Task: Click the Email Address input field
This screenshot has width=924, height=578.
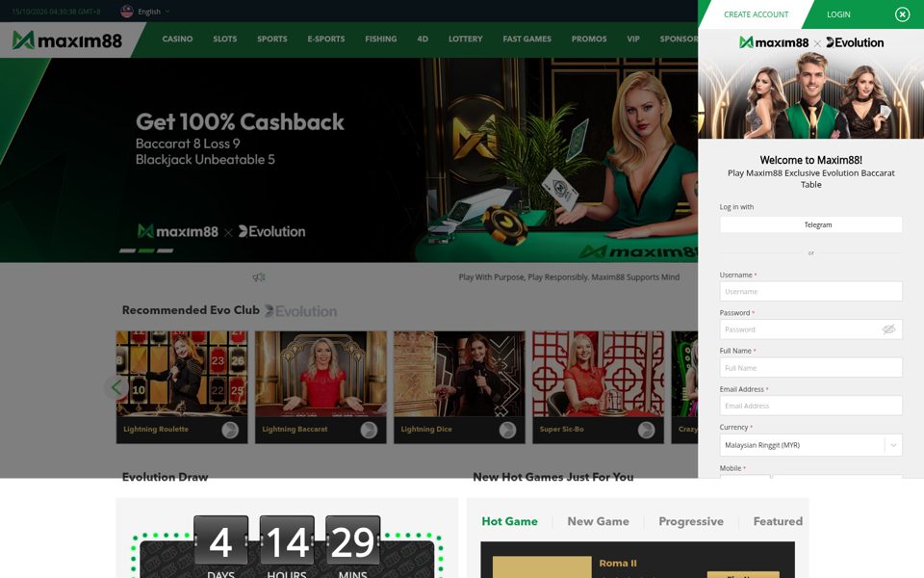Action: point(810,406)
